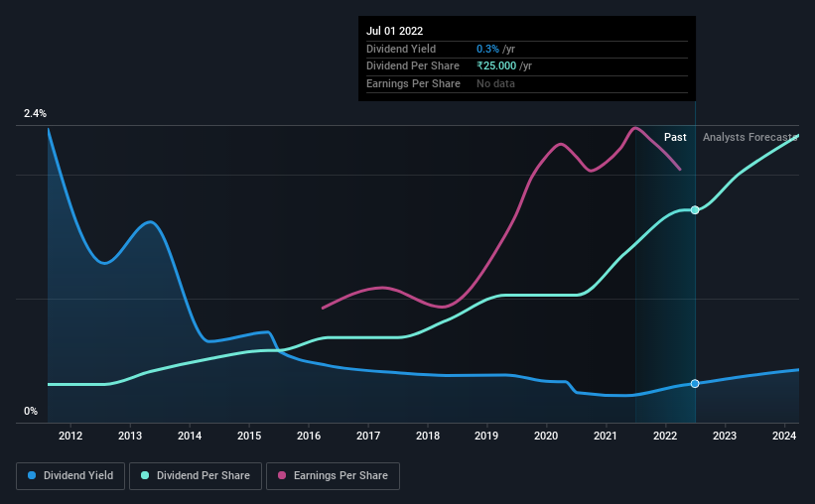Click the 2021 x-axis label
This screenshot has height=504, width=815.
click(x=606, y=436)
